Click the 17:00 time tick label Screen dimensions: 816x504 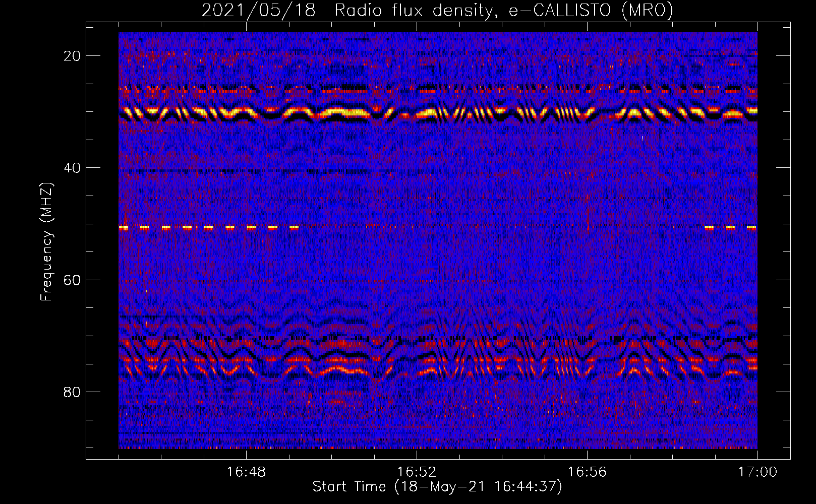point(757,472)
